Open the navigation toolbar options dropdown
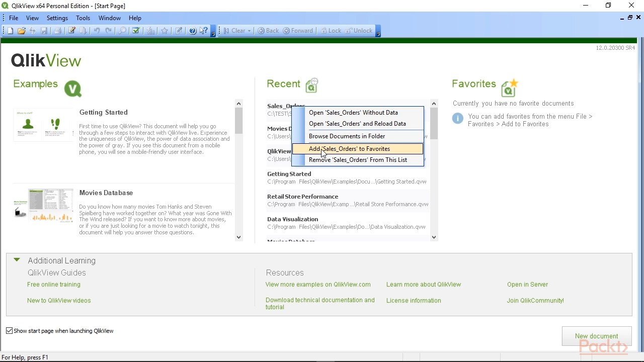 click(378, 32)
